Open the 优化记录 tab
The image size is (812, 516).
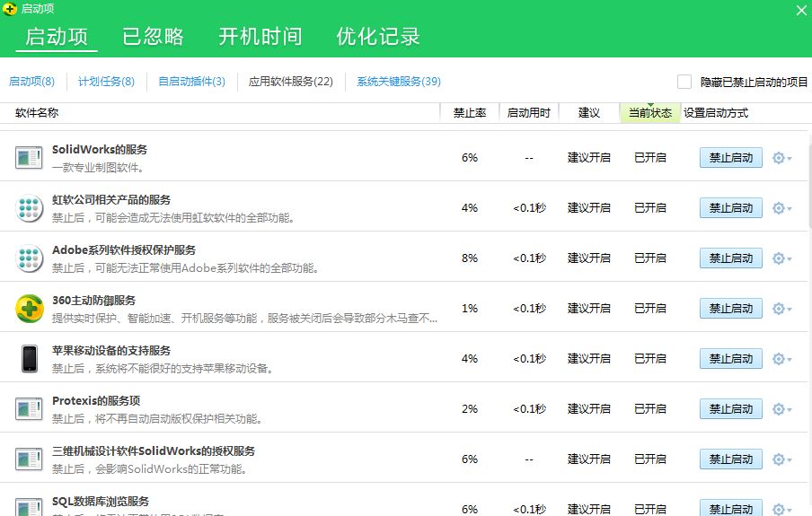click(x=378, y=37)
